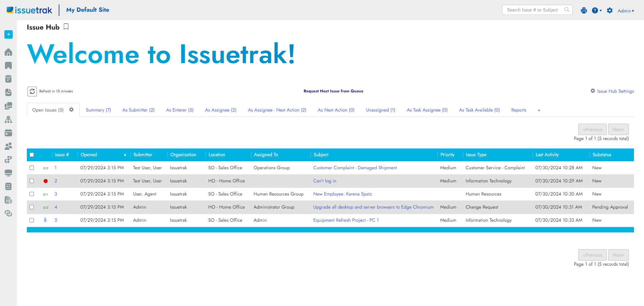Toggle the select-all checkbox in table header
The image size is (644, 306).
(32, 155)
